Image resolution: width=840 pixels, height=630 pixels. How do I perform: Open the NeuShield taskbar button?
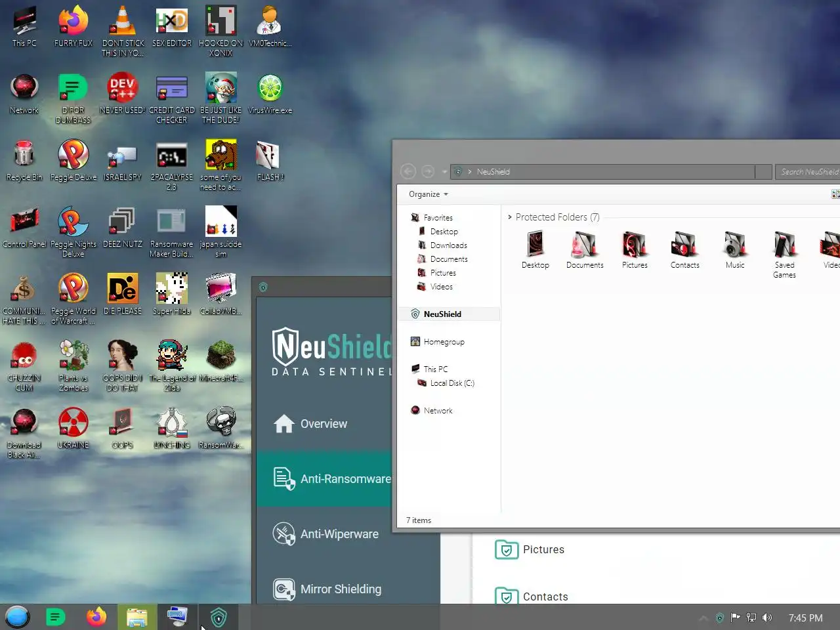(219, 618)
